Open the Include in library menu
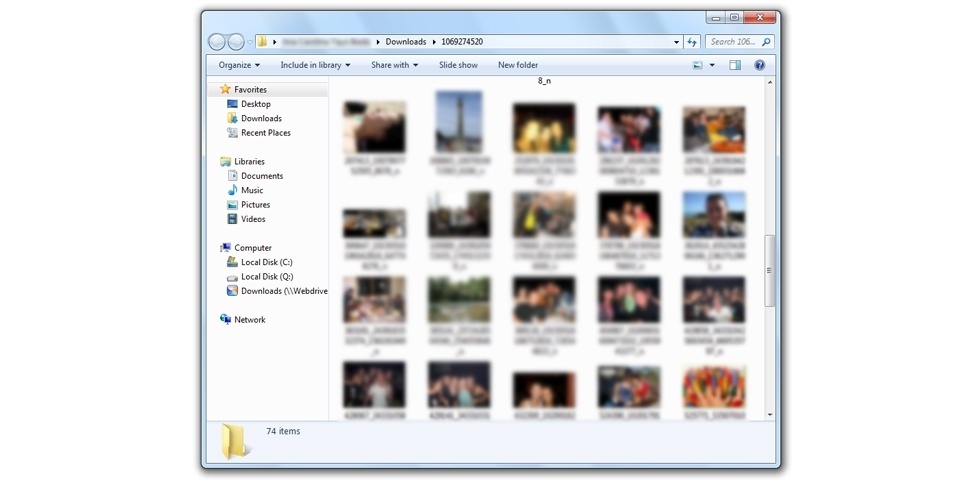This screenshot has height=500, width=956. click(x=315, y=65)
